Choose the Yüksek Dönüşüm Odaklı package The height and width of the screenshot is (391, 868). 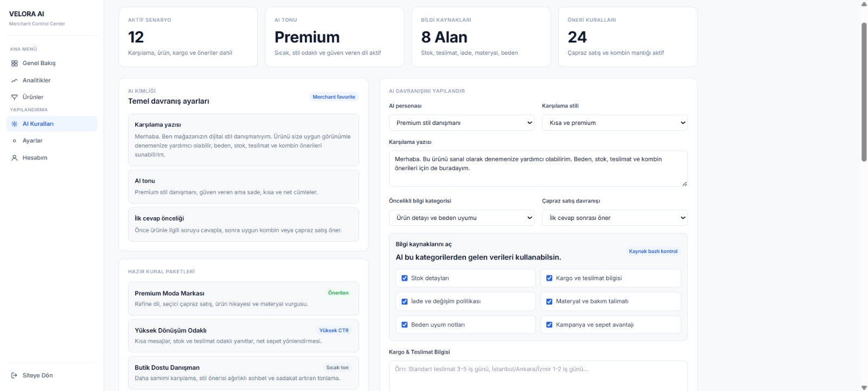click(244, 336)
